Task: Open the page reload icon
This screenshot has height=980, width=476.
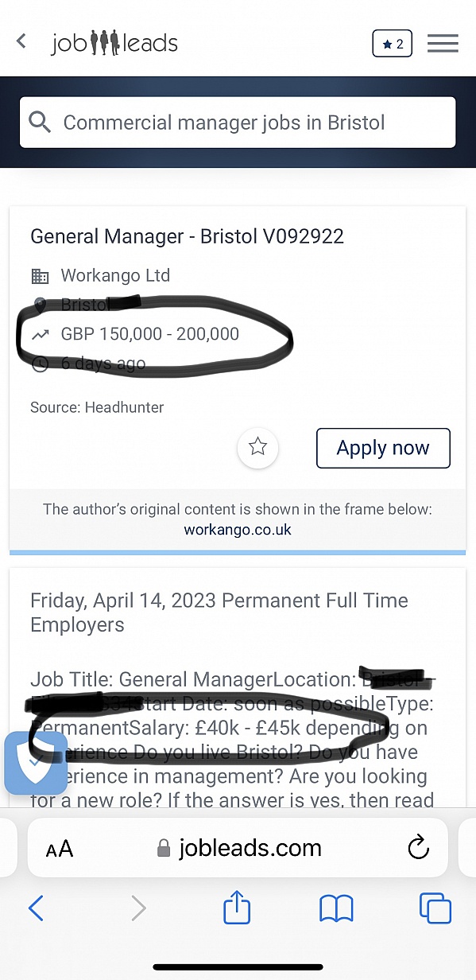Action: point(419,848)
